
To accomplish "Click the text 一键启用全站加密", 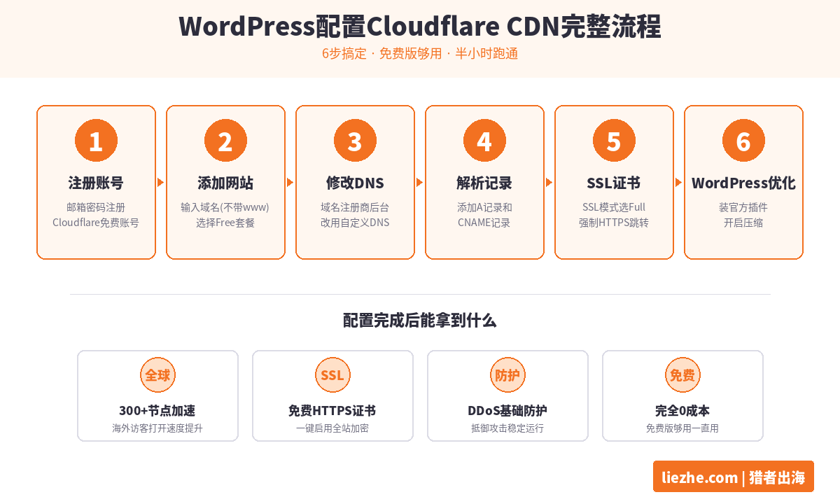I will (x=332, y=428).
